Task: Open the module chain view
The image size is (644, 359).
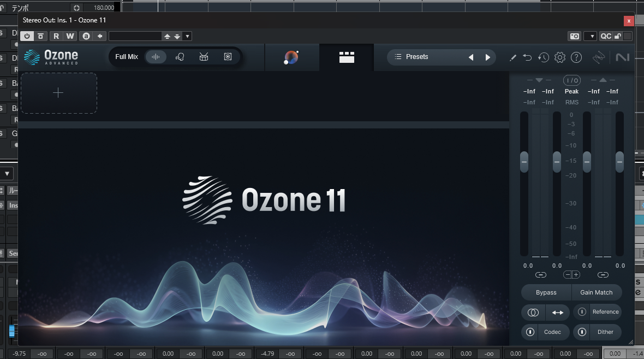Action: tap(347, 57)
